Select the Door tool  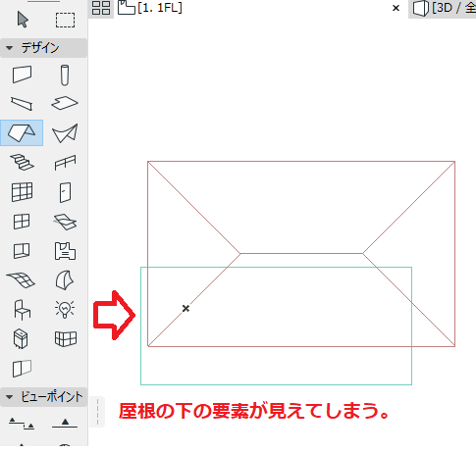[x=65, y=192]
